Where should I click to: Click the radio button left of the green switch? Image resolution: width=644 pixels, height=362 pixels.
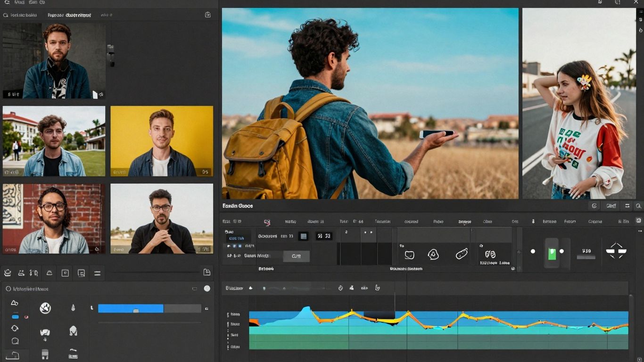[x=533, y=251]
